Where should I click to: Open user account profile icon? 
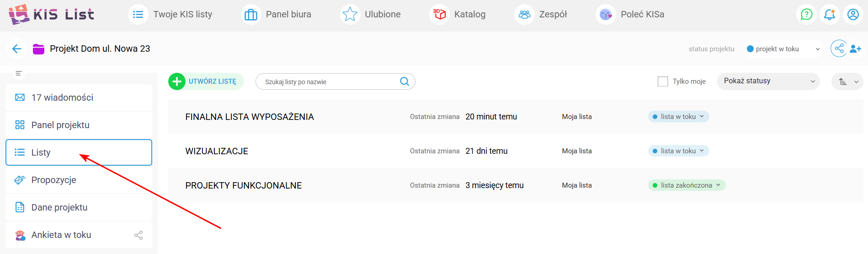click(853, 15)
